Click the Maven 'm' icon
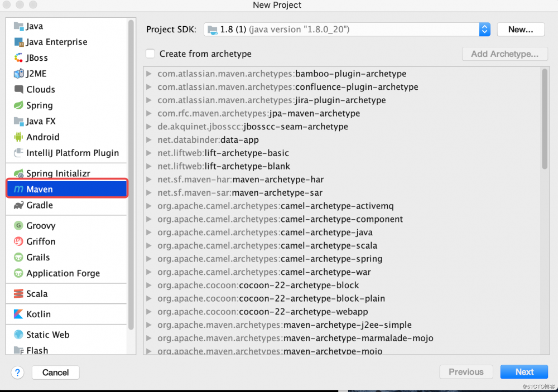 point(18,189)
